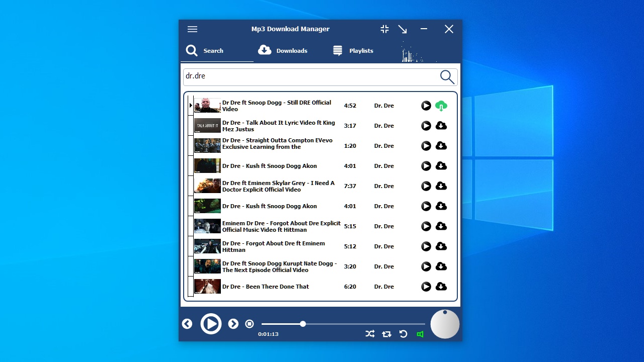Play The Next Episode Official Video

pos(426,266)
